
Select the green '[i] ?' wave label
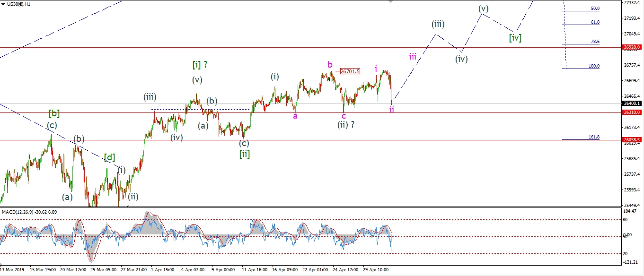tap(200, 64)
